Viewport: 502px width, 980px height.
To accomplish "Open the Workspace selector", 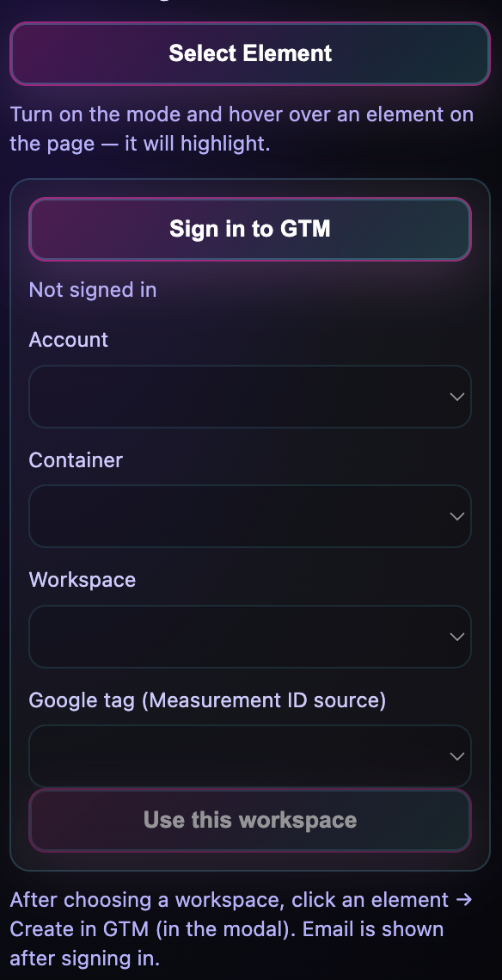I will [x=250, y=637].
